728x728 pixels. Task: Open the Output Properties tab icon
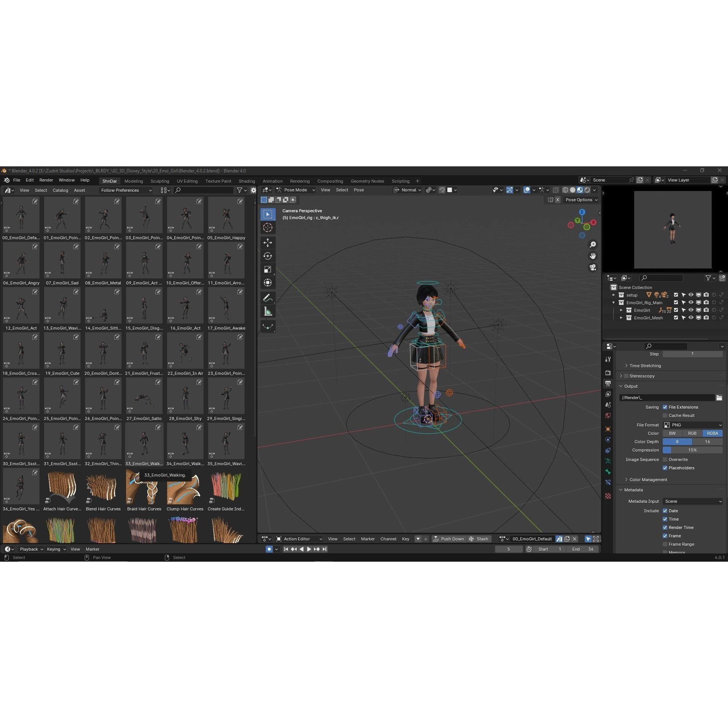[x=608, y=383]
